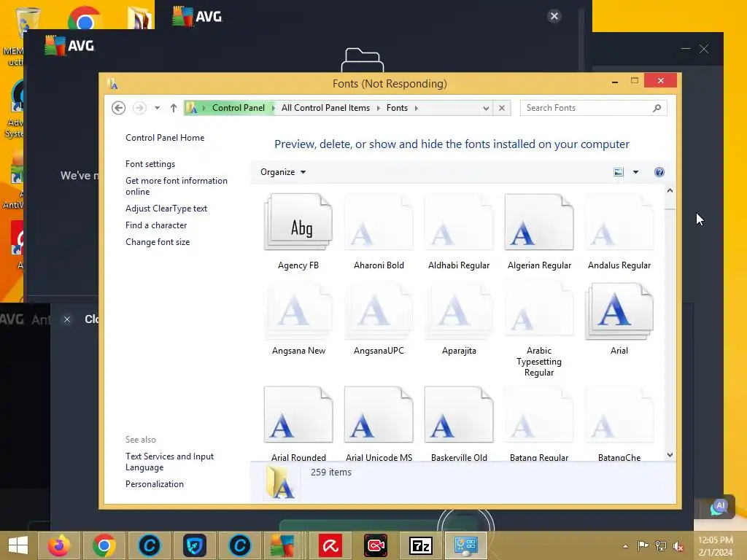Click Control Panel in the address bar
747x560 pixels.
(x=239, y=108)
